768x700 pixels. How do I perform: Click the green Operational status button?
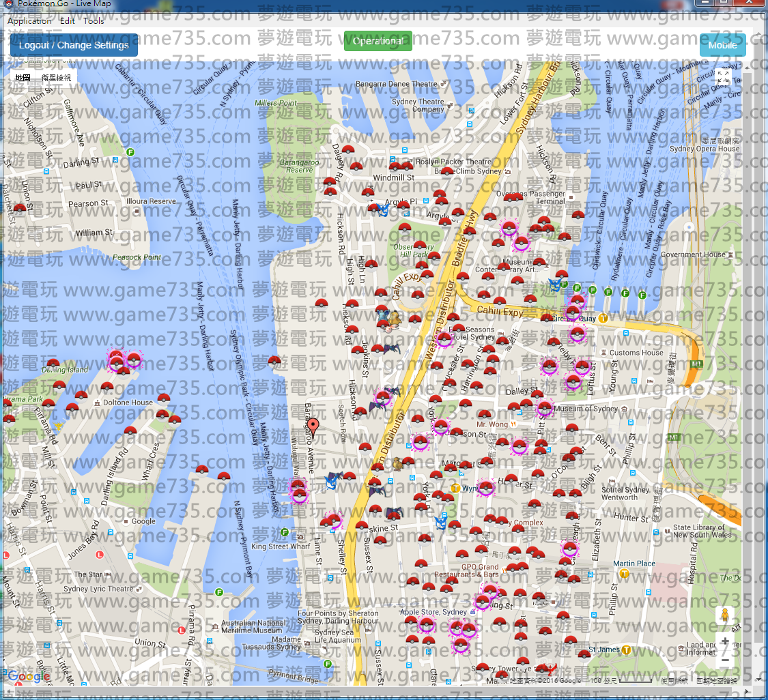[x=378, y=41]
